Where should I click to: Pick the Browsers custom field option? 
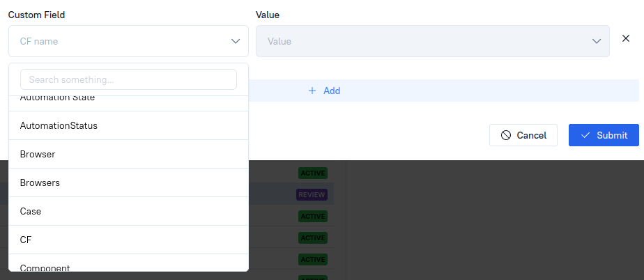[40, 183]
